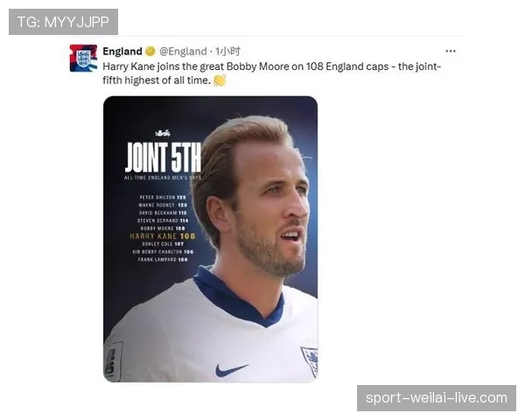Image resolution: width=525 pixels, height=420 pixels.
Task: Click the tweet text about Bobby Moore
Action: 271,73
